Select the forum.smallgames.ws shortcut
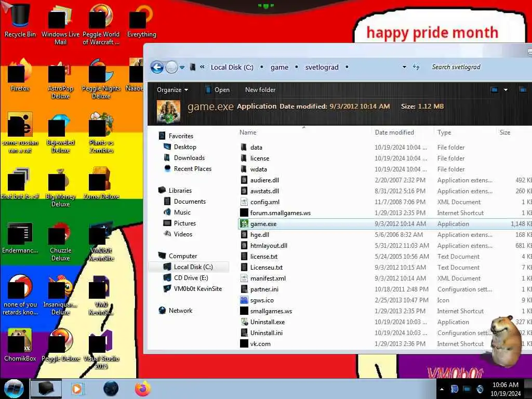Viewport: 532px width, 399px height. point(280,212)
